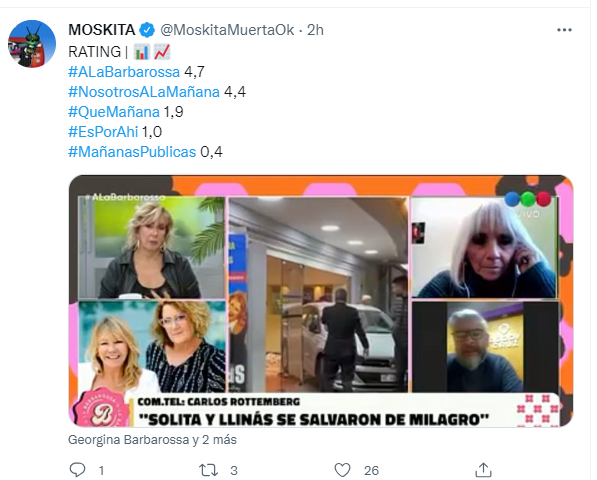597x480 pixels.
Task: Click the like count 26
Action: [x=371, y=470]
